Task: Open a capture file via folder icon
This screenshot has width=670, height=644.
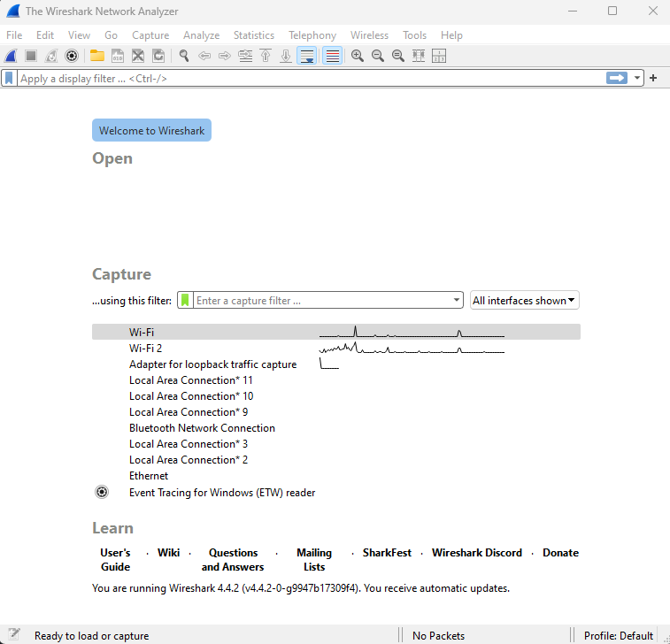Action: click(97, 56)
